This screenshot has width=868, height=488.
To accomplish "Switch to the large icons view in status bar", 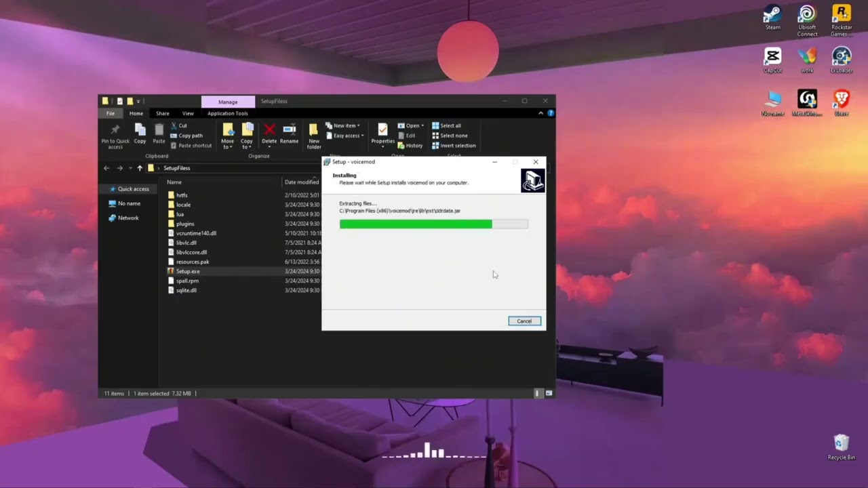I will point(549,393).
